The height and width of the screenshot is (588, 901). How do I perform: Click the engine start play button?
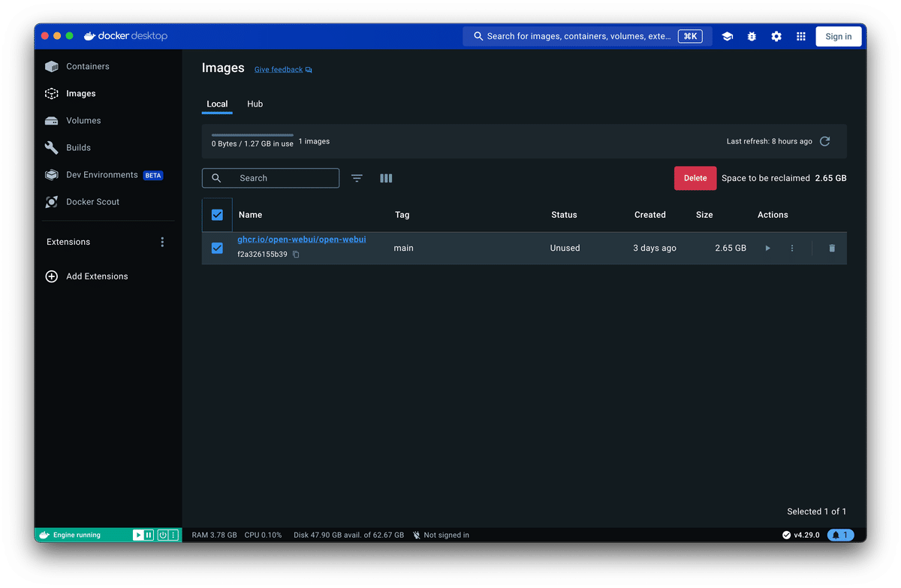[x=138, y=535]
